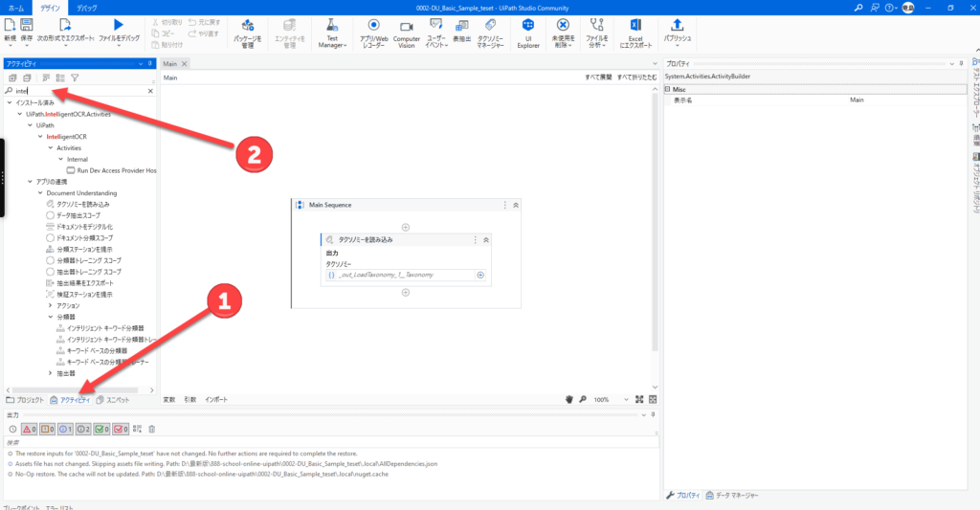This screenshot has height=510, width=980.
Task: Click すべて折りたたむ collapse all link
Action: click(636, 78)
